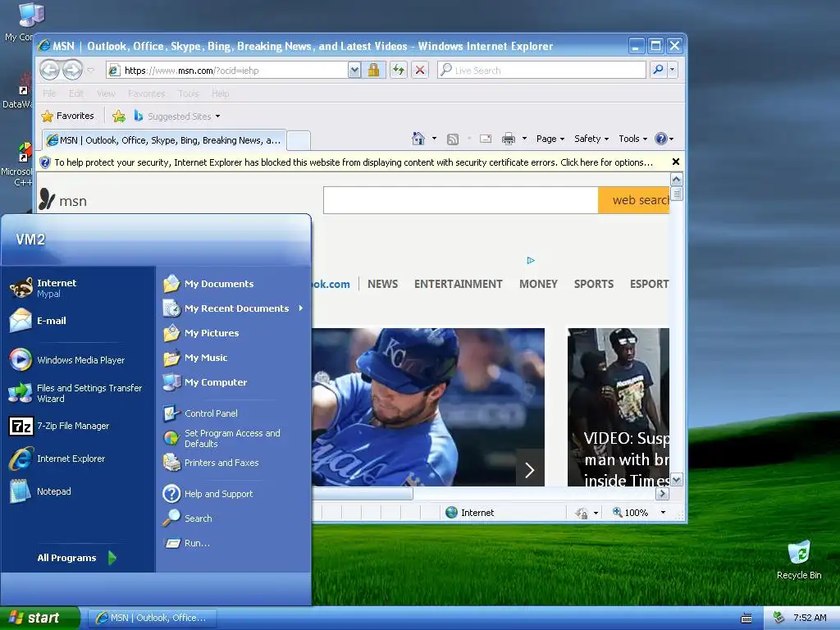The width and height of the screenshot is (840, 630).
Task: Expand All Programs list
Action: click(76, 558)
